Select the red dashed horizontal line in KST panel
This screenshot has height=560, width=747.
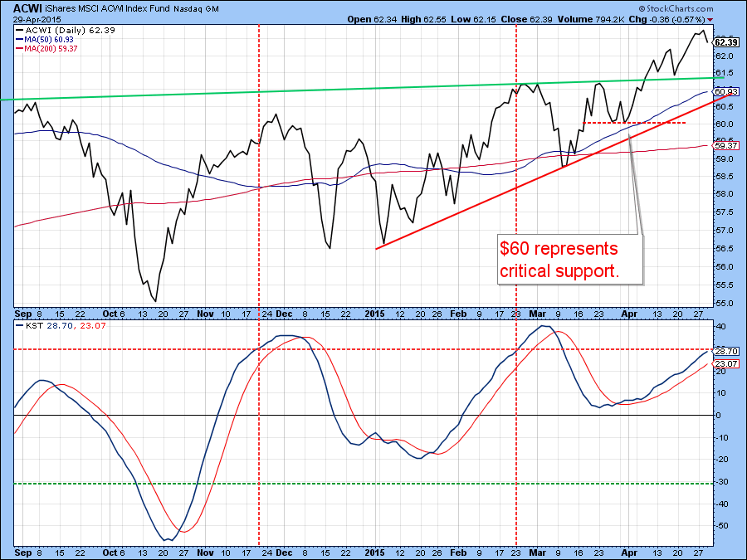[x=364, y=349]
